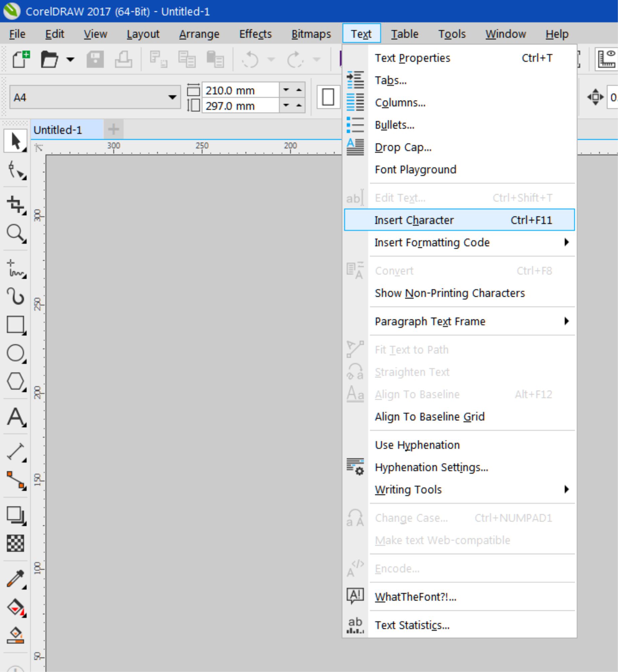Click the page width input field
The height and width of the screenshot is (672, 618).
point(240,90)
